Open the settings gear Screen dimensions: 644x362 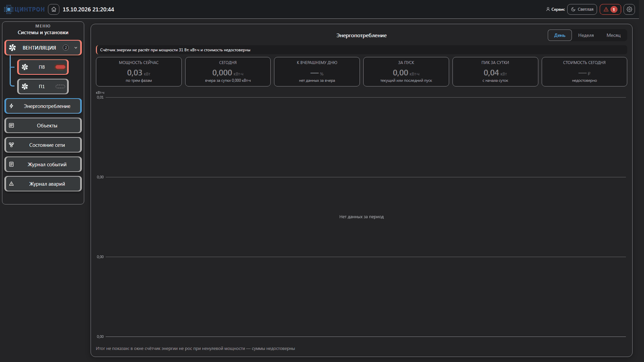click(x=629, y=9)
